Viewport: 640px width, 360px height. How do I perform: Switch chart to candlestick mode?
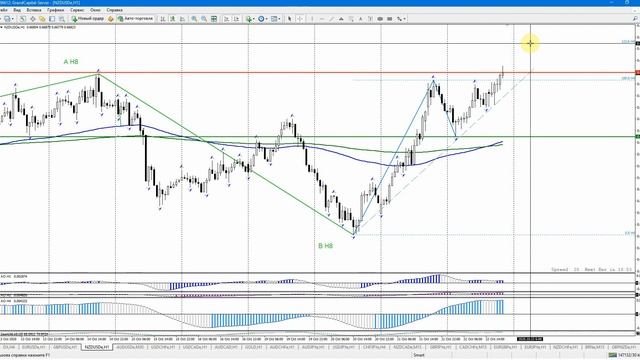tap(173, 19)
